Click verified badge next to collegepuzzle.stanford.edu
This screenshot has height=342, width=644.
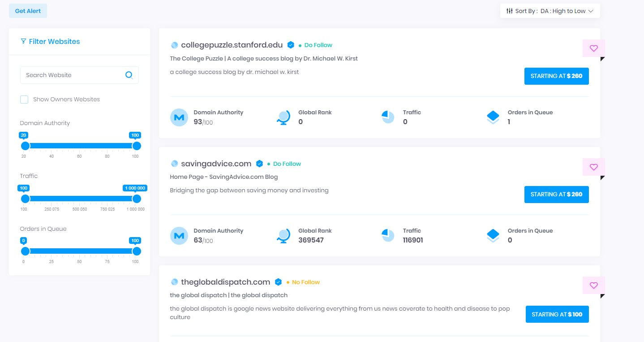click(x=291, y=45)
